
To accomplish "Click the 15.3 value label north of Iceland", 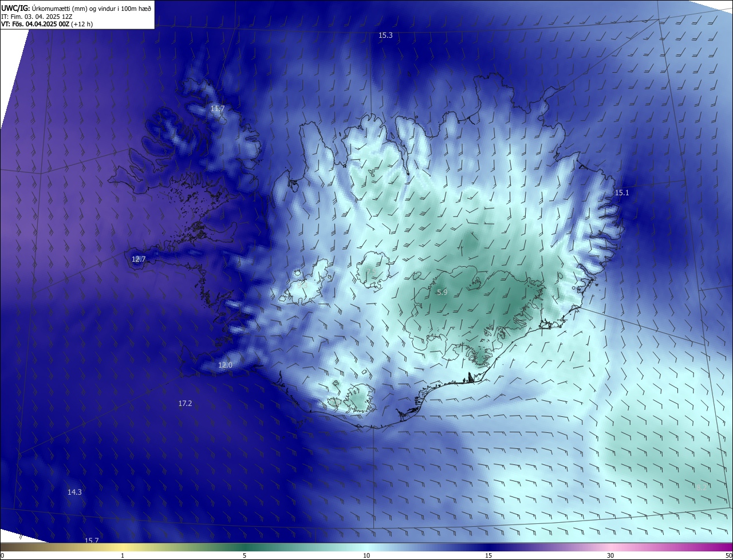I will pos(385,36).
